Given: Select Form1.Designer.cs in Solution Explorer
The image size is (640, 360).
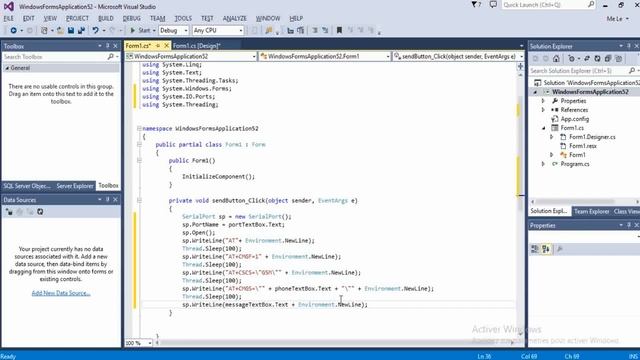Looking at the screenshot, I should point(592,137).
